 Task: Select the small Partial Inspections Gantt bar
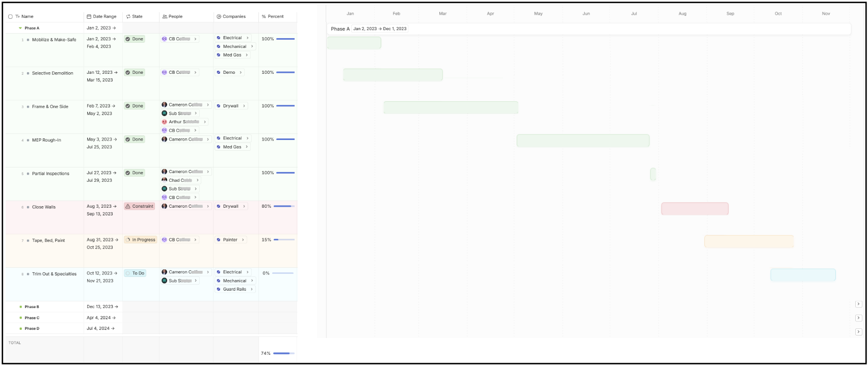pyautogui.click(x=653, y=174)
